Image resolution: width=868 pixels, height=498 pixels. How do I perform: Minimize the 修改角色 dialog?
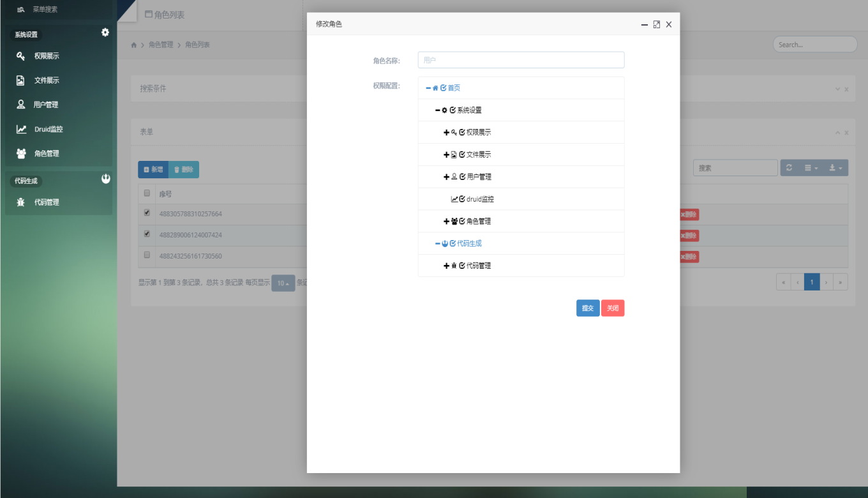tap(645, 24)
